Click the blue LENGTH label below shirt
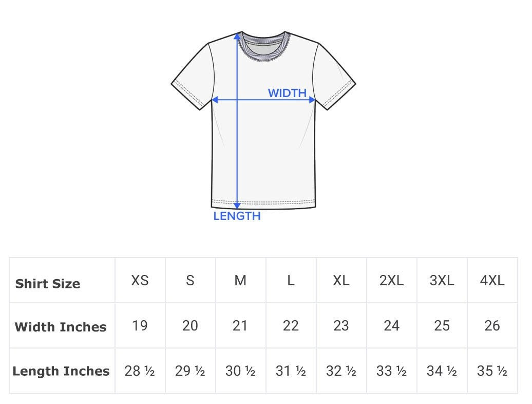 coord(237,216)
